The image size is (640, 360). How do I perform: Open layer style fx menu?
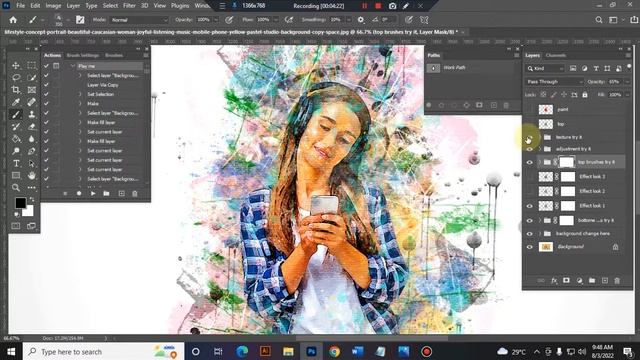point(554,280)
